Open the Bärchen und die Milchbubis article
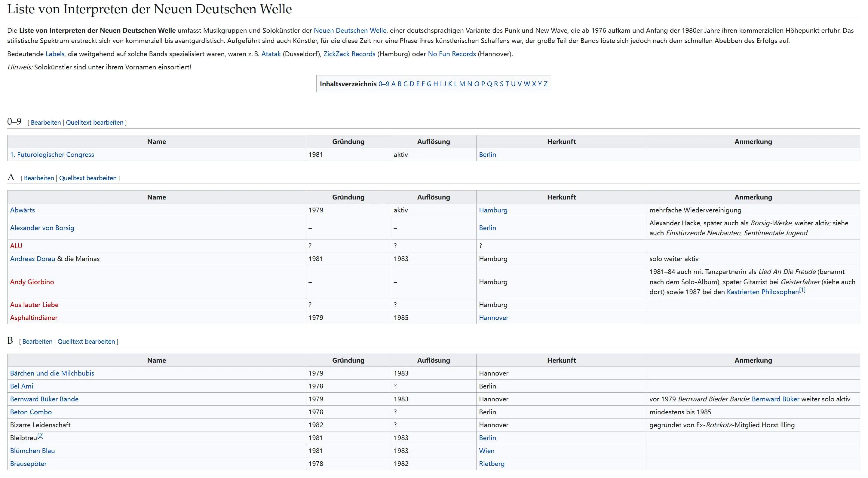Screen dimensions: 868x478 pos(52,373)
